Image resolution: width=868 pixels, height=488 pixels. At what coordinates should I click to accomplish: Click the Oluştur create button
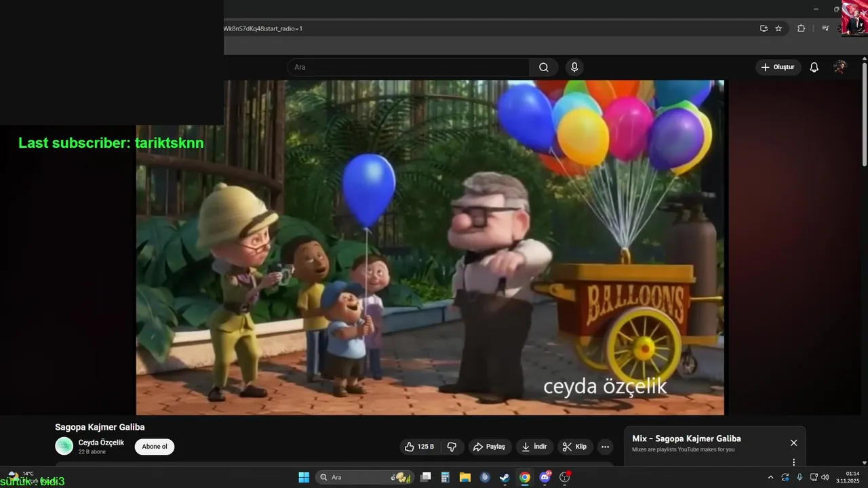point(778,67)
